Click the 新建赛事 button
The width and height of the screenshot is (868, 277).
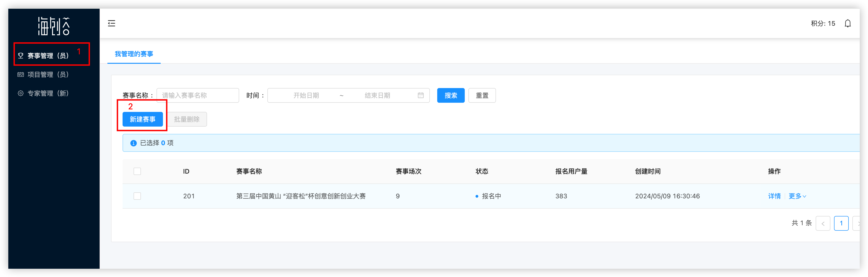[x=143, y=119]
